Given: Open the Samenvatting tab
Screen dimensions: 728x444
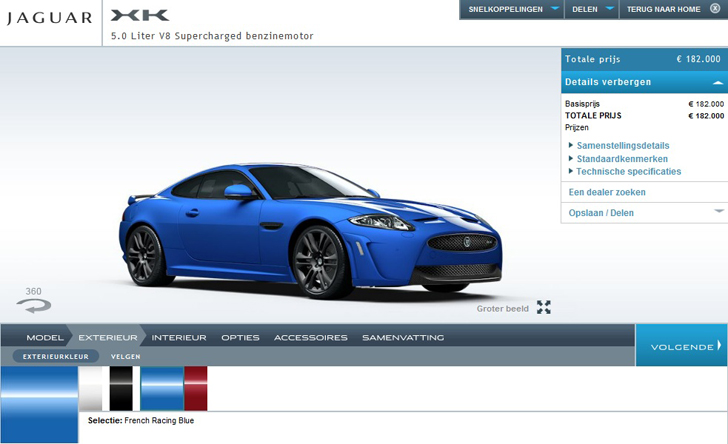Looking at the screenshot, I should [403, 338].
